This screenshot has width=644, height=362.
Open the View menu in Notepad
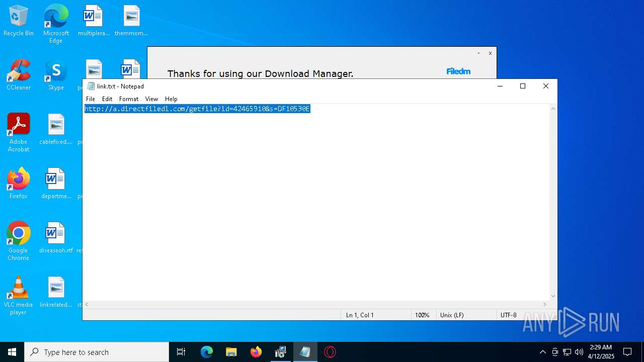pyautogui.click(x=151, y=99)
